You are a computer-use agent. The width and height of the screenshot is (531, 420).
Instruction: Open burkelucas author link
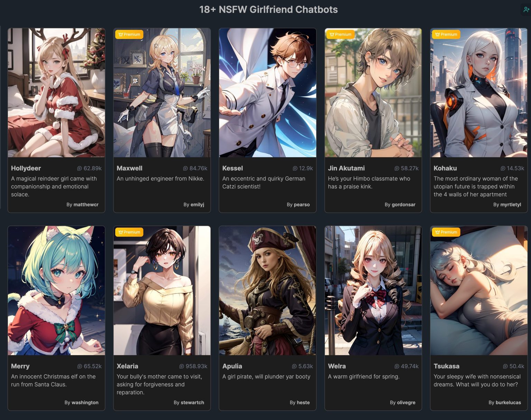[508, 402]
